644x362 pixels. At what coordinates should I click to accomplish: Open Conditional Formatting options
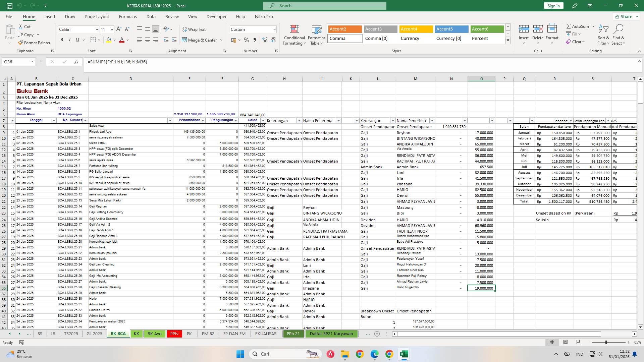(x=294, y=35)
